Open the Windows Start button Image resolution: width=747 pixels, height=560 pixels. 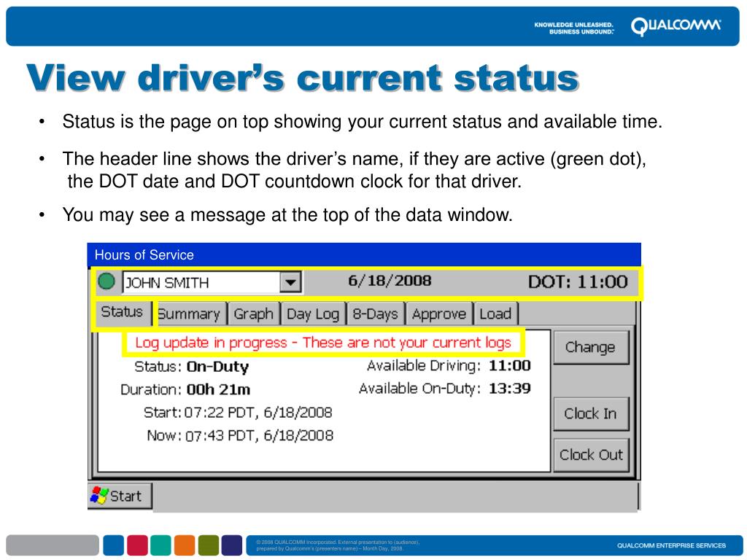click(x=120, y=496)
